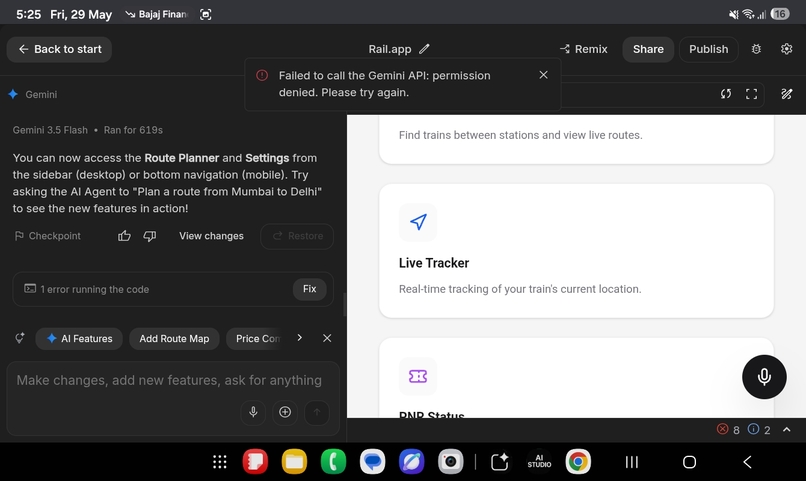806x481 pixels.
Task: Open the 8 errors console indicator
Action: pos(728,430)
